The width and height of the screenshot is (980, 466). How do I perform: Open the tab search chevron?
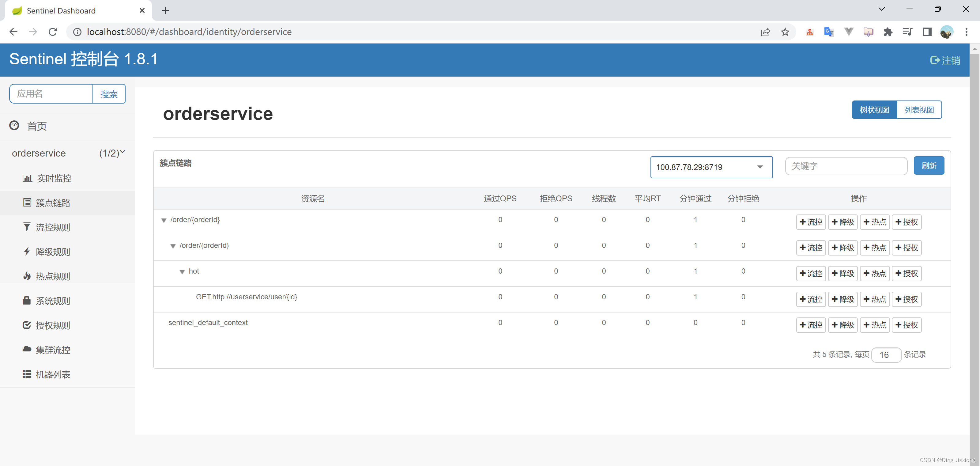[x=881, y=9]
